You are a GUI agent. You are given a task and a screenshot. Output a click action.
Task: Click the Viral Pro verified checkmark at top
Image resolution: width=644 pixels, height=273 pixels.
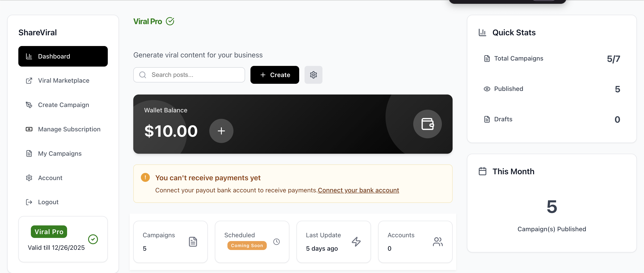[x=170, y=21]
